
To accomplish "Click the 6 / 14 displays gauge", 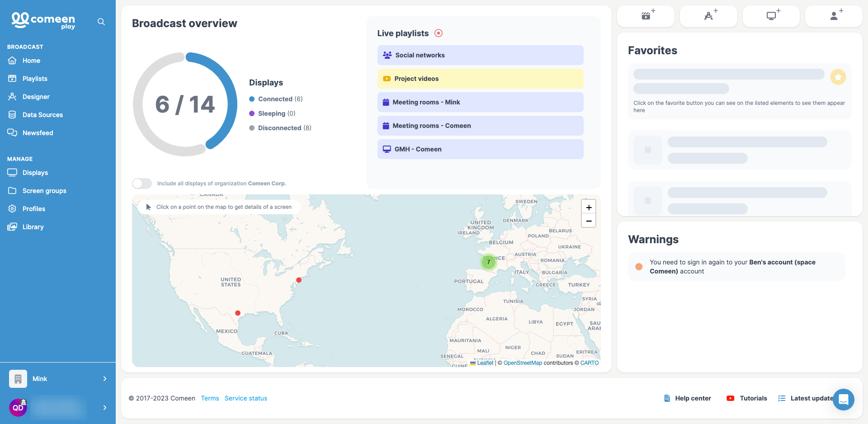I will 185,104.
